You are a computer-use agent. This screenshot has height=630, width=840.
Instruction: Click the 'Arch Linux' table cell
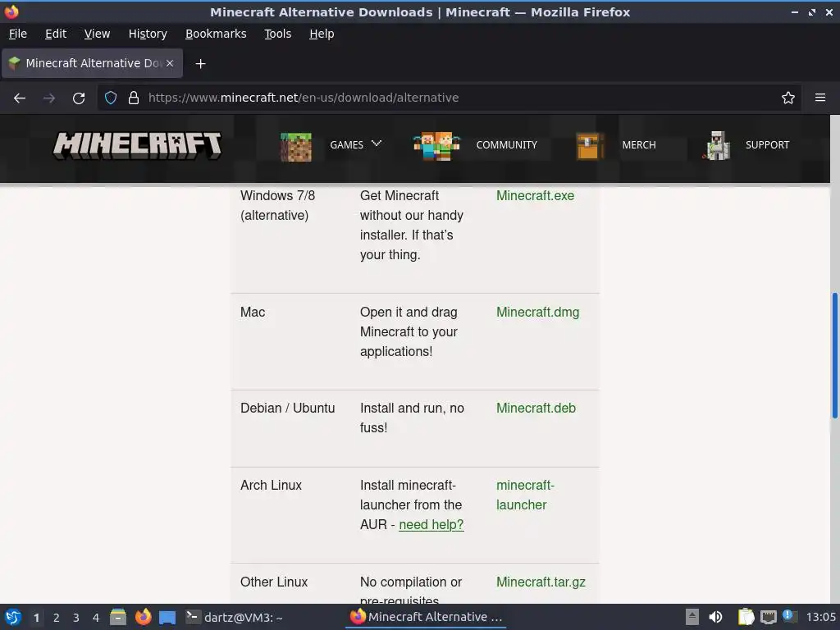(271, 486)
